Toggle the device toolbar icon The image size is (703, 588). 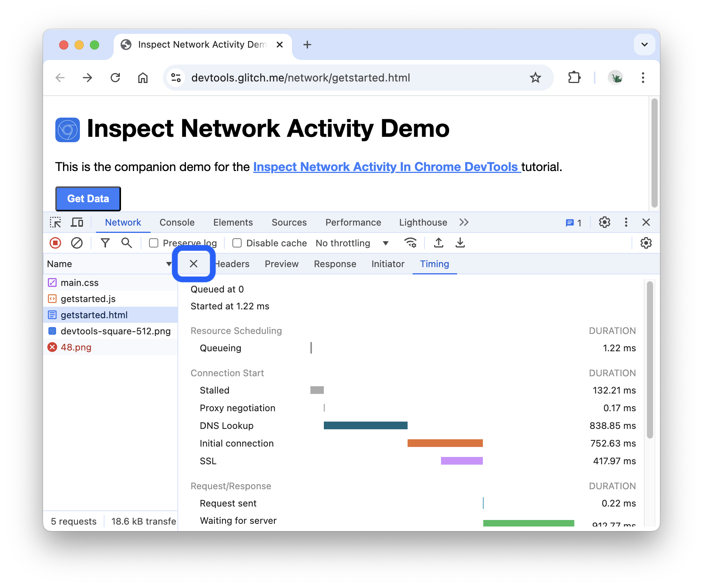click(77, 223)
